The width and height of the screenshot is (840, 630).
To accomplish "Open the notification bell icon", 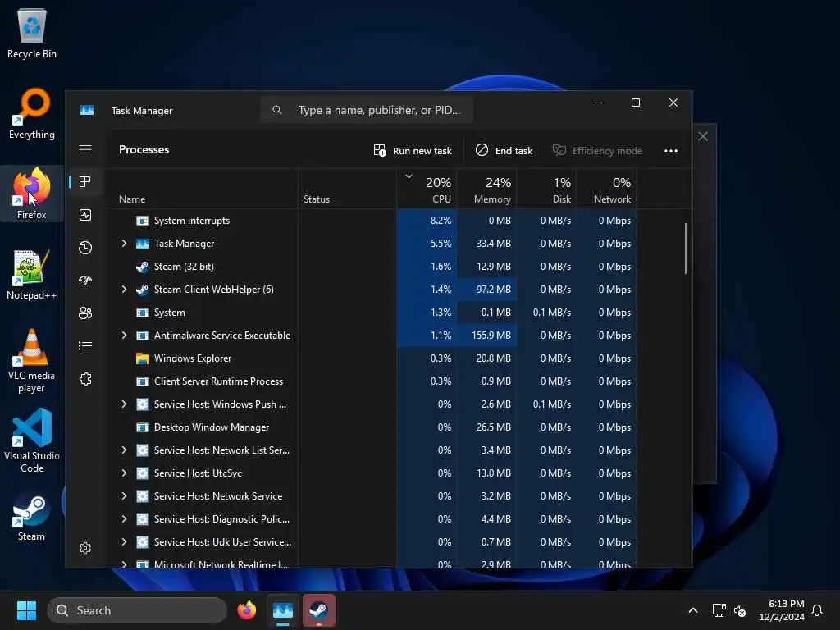I will pyautogui.click(x=818, y=610).
